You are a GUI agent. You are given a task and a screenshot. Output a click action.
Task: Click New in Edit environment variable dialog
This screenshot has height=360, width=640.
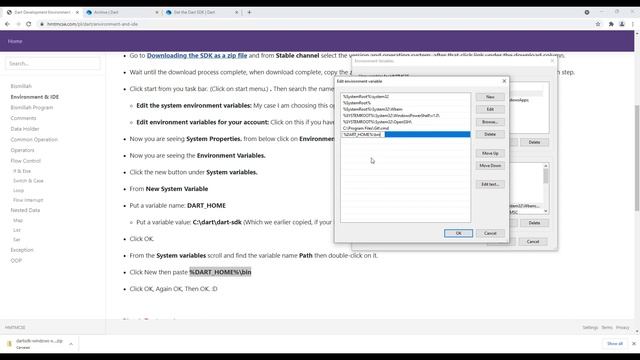coord(490,97)
